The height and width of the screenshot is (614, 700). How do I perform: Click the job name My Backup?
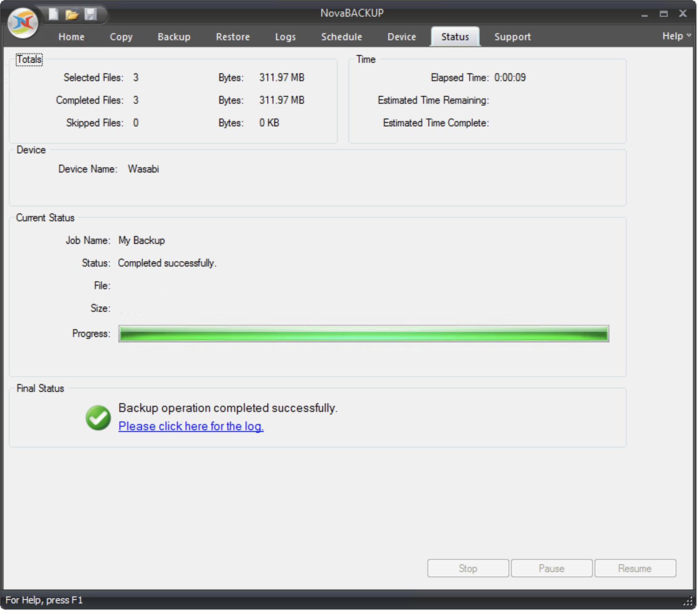[x=142, y=241]
